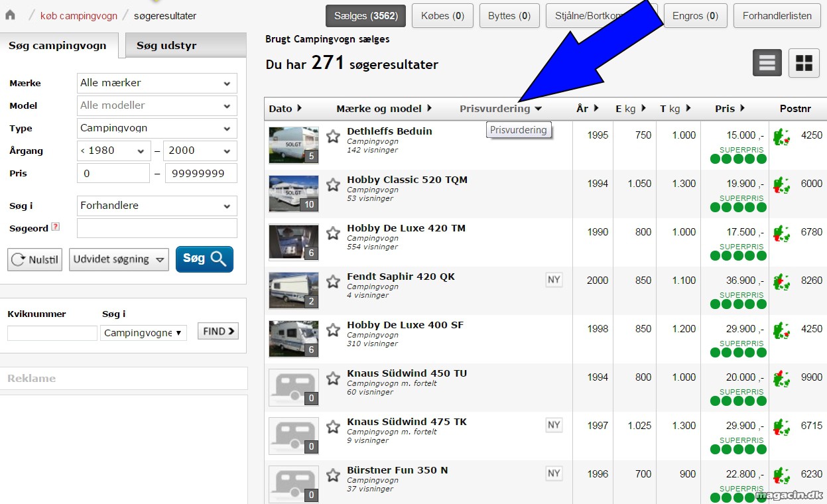Click Denmark map icon for postcode 6715
The height and width of the screenshot is (504, 827).
click(782, 427)
